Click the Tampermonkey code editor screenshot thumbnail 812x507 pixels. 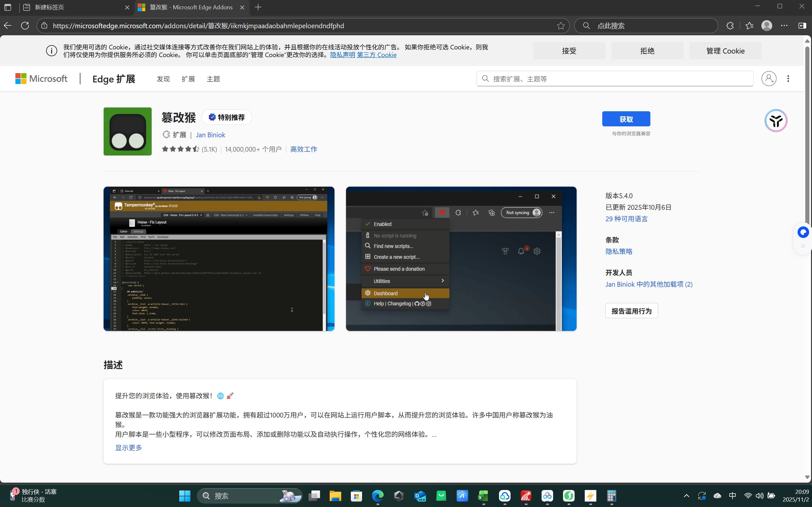tap(219, 258)
